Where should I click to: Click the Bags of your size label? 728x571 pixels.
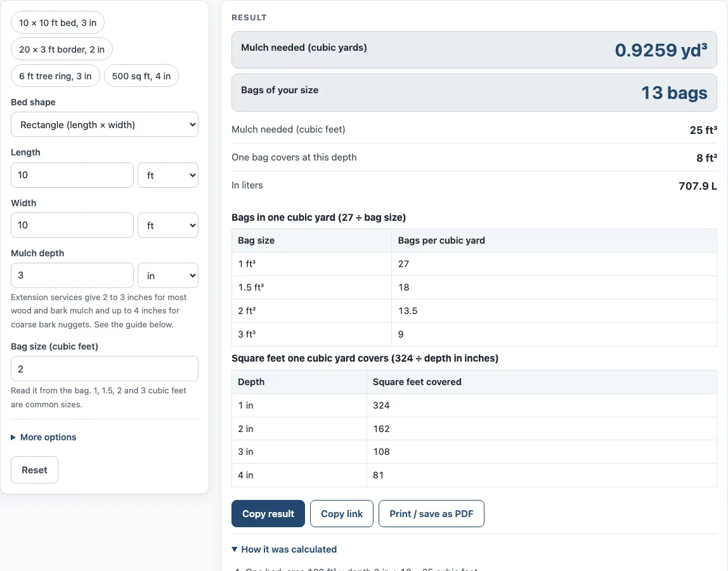click(280, 90)
